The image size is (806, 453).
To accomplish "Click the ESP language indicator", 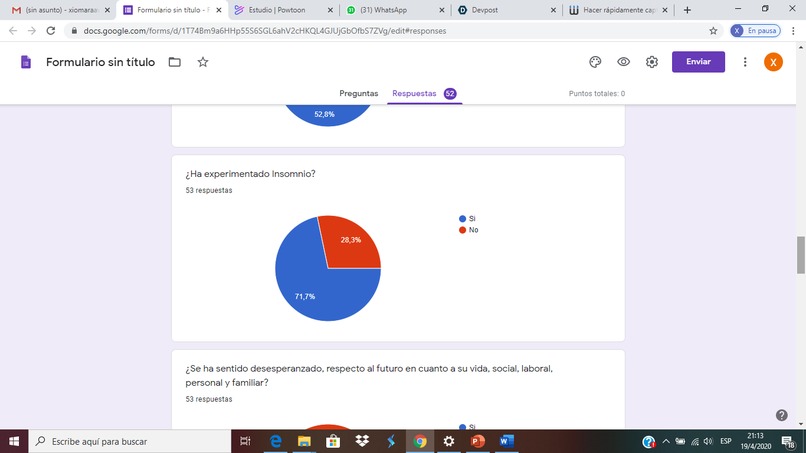I will [726, 441].
